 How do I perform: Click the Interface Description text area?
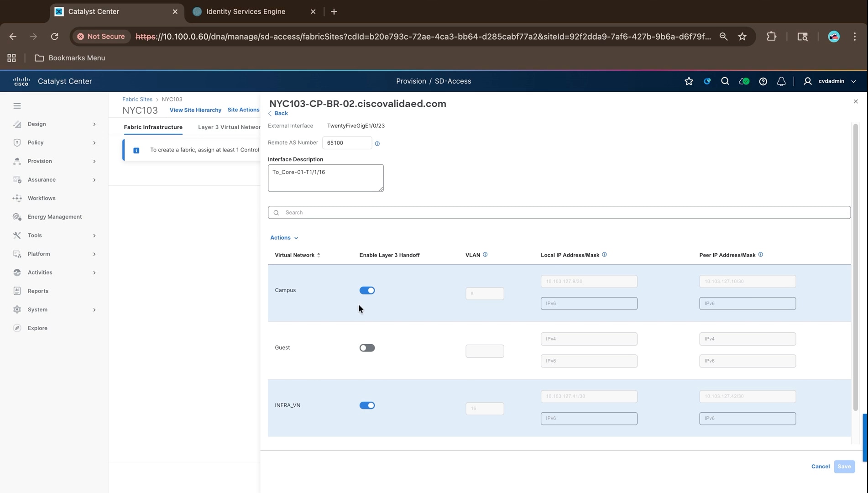pyautogui.click(x=325, y=178)
